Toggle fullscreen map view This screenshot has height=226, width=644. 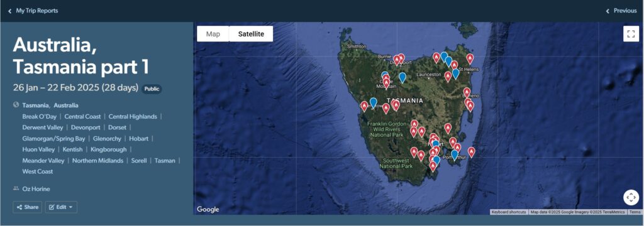point(631,34)
